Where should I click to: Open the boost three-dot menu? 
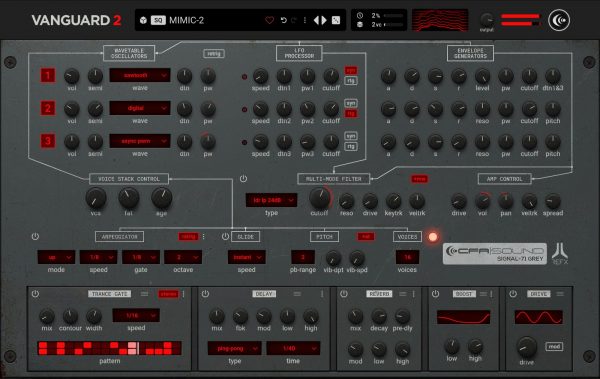tap(492, 294)
